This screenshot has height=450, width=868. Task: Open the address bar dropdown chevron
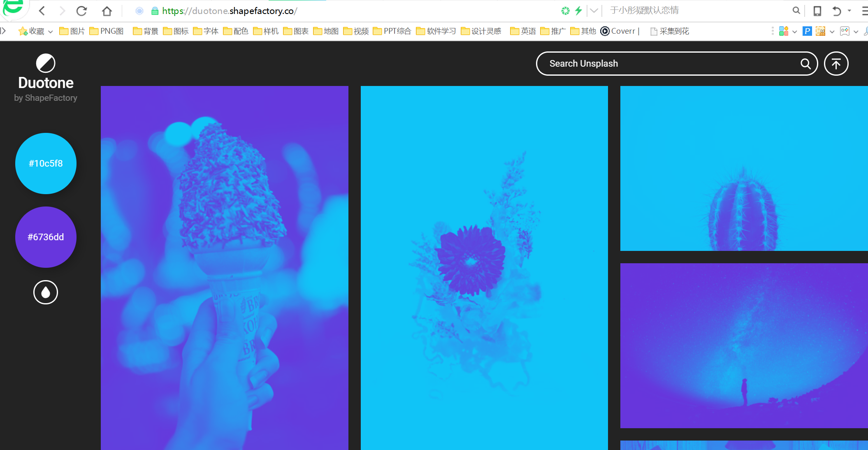[594, 11]
